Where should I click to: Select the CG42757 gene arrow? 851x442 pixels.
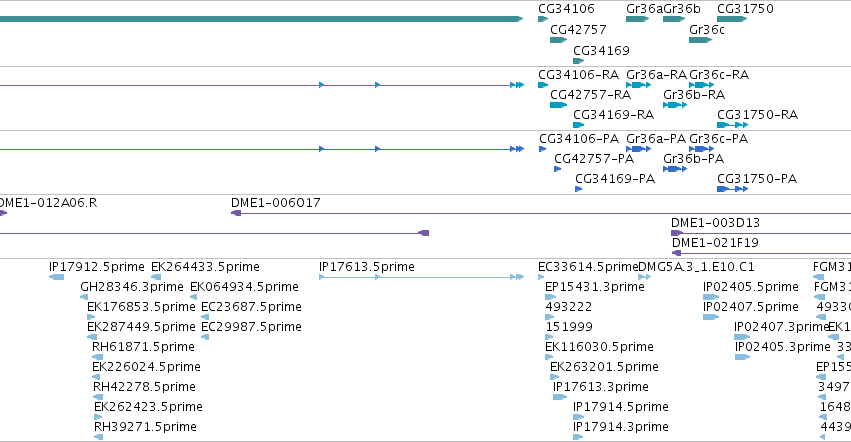point(558,40)
